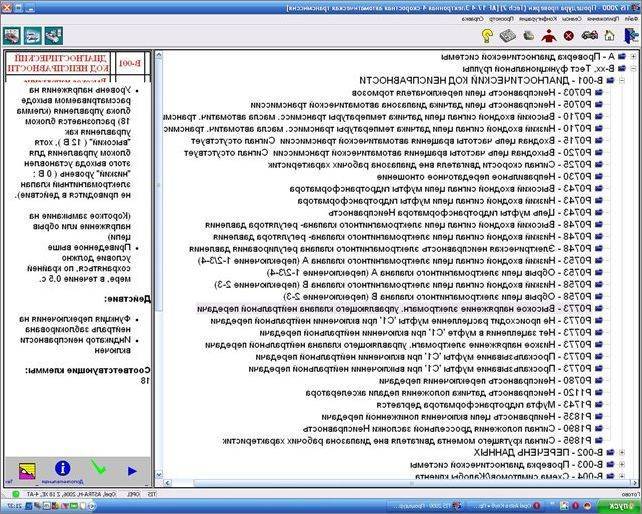The width and height of the screenshot is (642, 514).
Task: Open the Приложения menu
Action: coord(602,19)
